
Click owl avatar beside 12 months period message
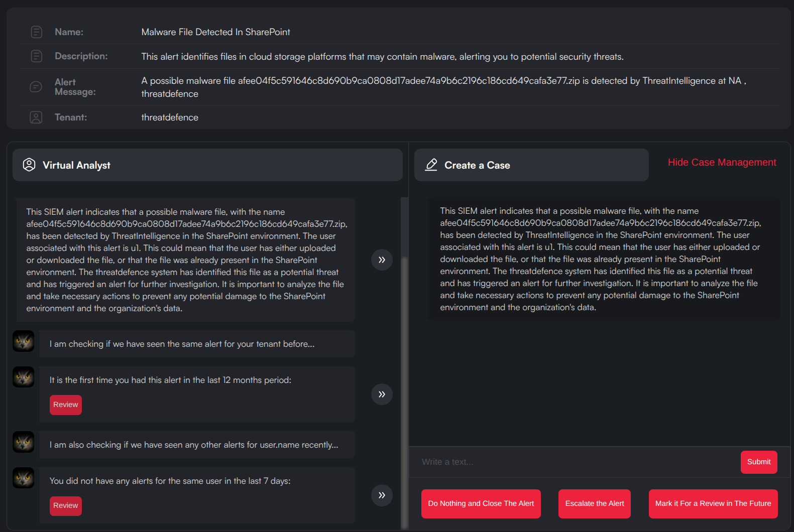pyautogui.click(x=24, y=377)
